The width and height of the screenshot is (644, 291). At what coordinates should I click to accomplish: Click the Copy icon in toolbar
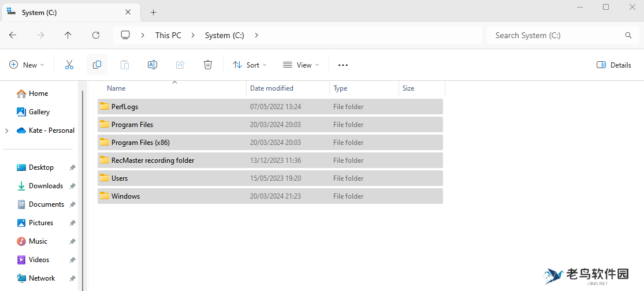point(97,65)
